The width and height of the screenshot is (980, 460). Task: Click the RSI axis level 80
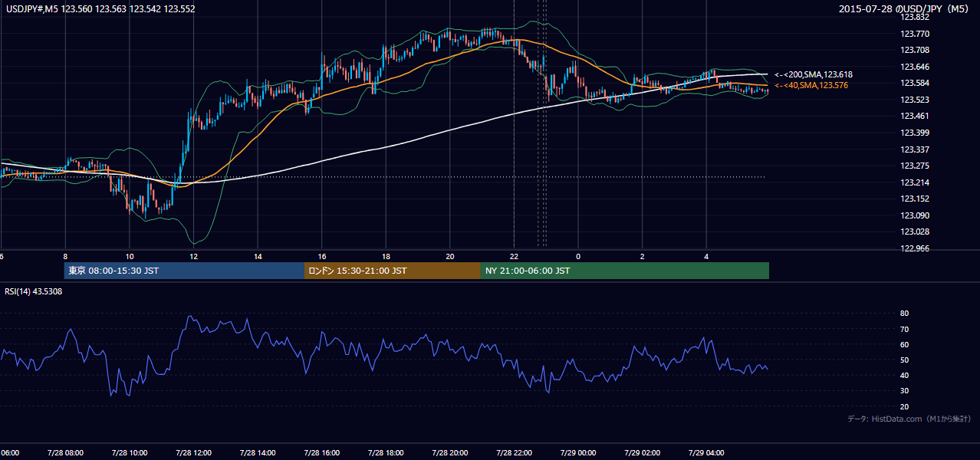(904, 314)
